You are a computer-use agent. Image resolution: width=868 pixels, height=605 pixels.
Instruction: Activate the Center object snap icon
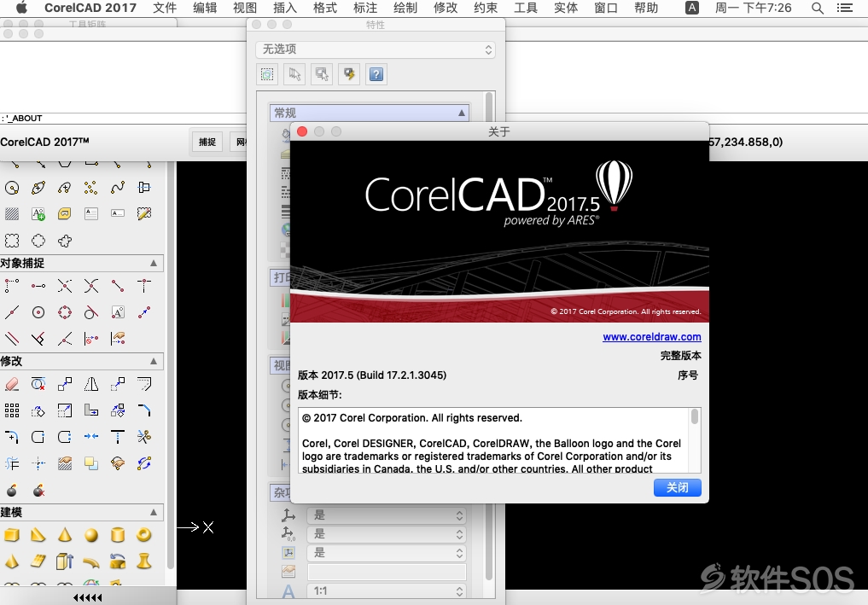tap(38, 313)
